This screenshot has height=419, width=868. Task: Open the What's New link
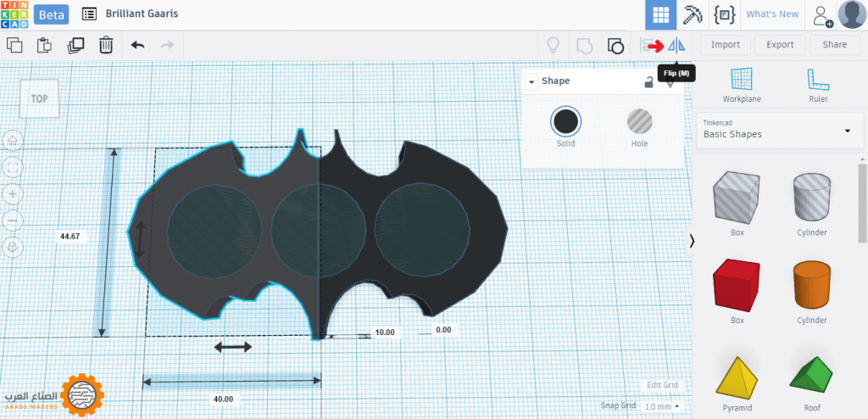click(x=772, y=14)
